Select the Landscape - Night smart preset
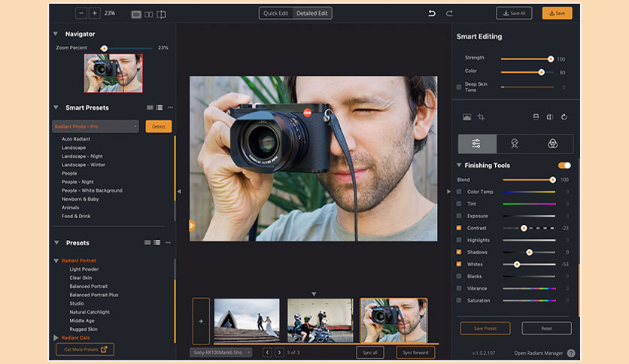The width and height of the screenshot is (629, 364). 82,156
